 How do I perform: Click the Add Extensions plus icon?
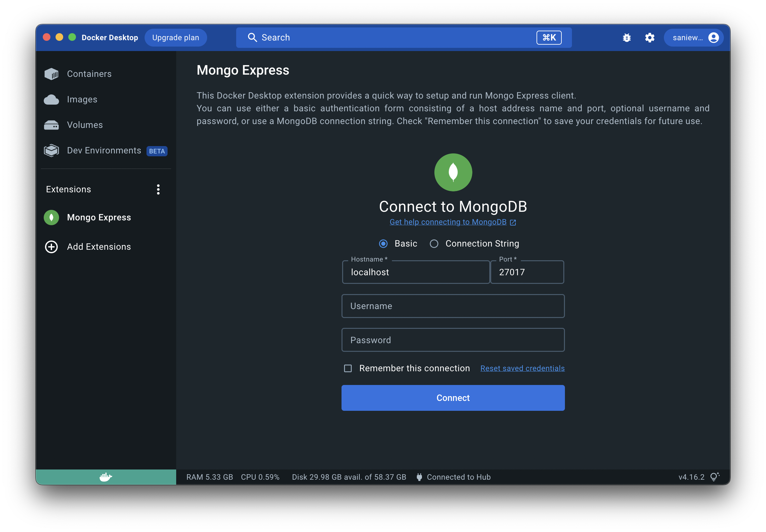[51, 247]
